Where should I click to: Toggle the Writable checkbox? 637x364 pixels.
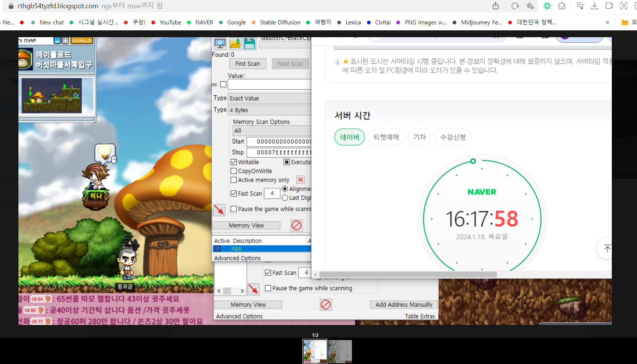tap(234, 162)
